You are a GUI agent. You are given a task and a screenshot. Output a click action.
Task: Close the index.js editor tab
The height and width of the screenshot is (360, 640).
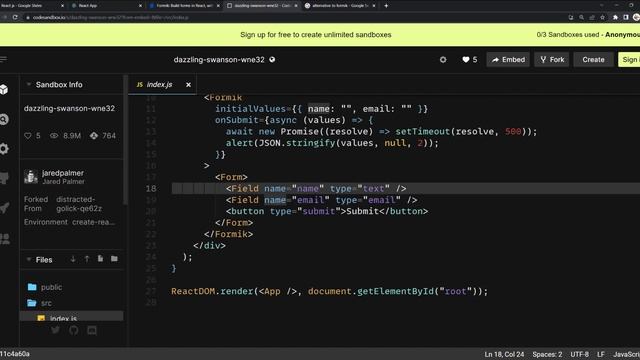[188, 84]
